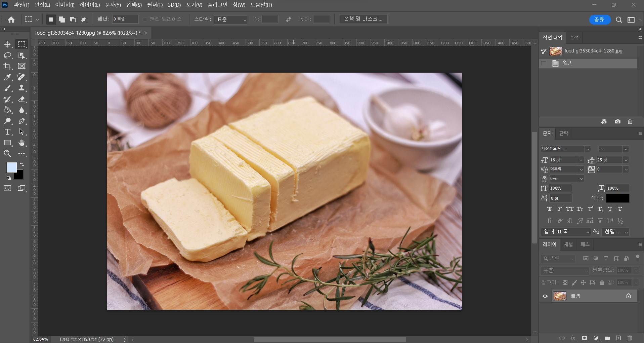
Task: Toggle Faux Bold text style
Action: click(550, 209)
